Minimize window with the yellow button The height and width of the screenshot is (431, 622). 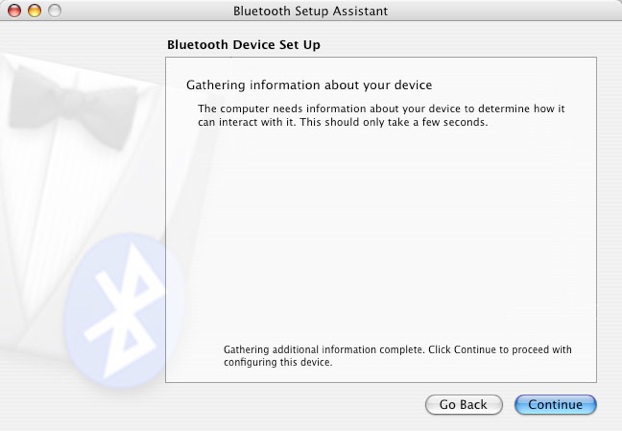35,10
